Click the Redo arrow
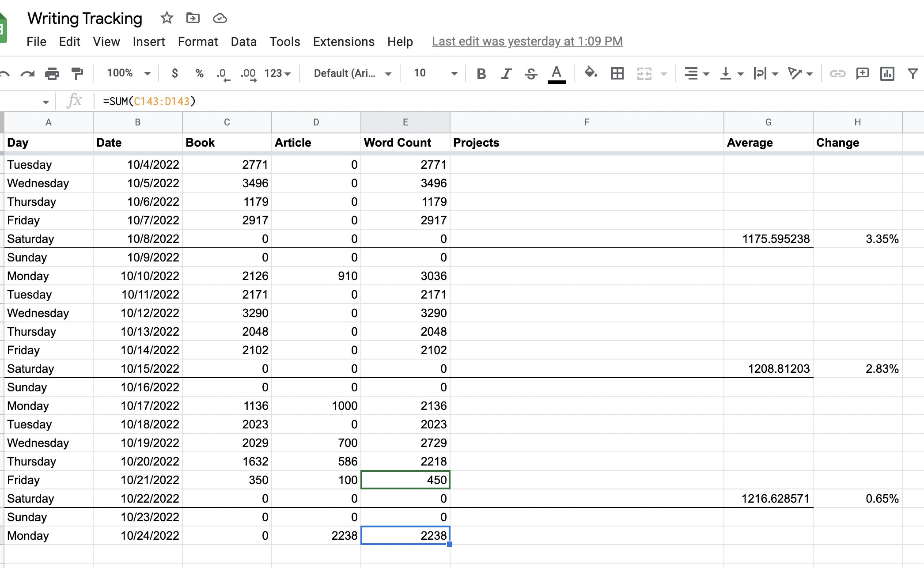Image resolution: width=924 pixels, height=568 pixels. pyautogui.click(x=27, y=73)
